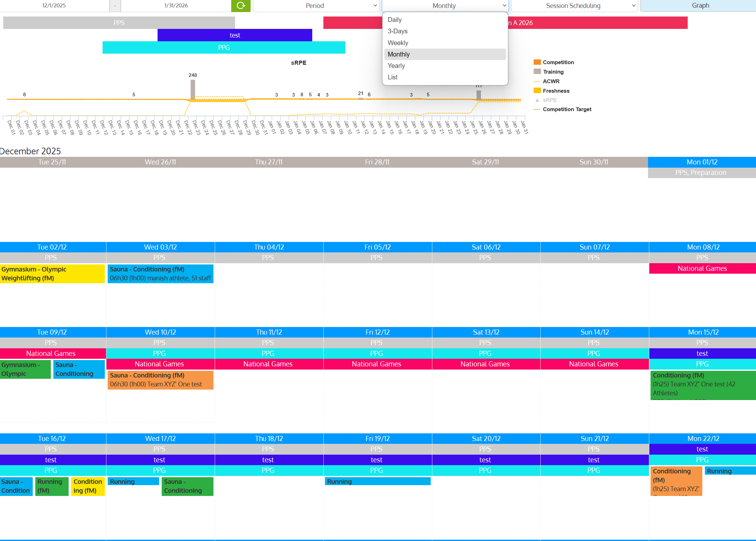Viewport: 756px width, 541px height.
Task: Open the orange Sauna Conditioning session on Wed 10/12
Action: (x=160, y=380)
